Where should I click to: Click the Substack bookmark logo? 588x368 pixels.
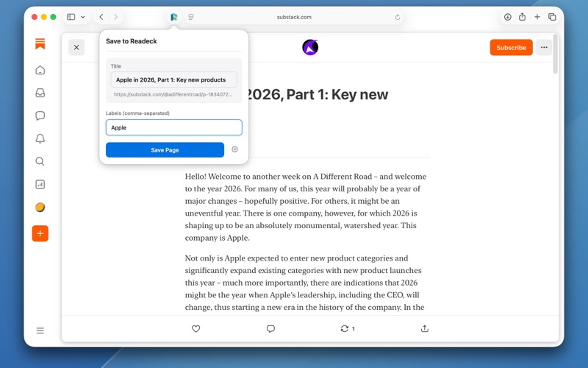pyautogui.click(x=40, y=43)
